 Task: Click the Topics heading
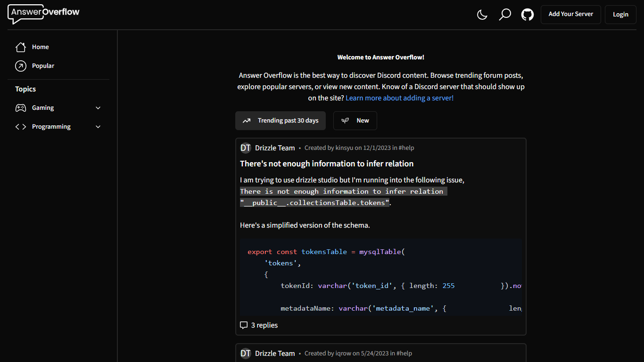[x=25, y=89]
